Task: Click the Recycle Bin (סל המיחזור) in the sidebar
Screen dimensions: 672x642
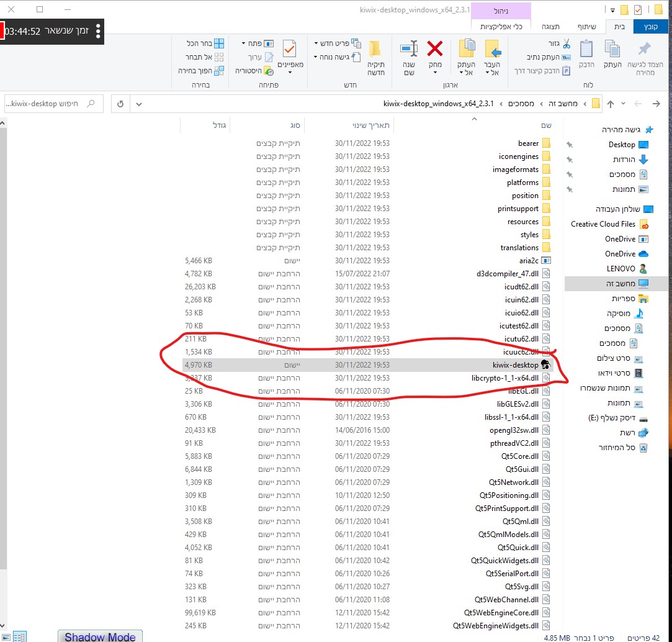Action: tap(623, 447)
